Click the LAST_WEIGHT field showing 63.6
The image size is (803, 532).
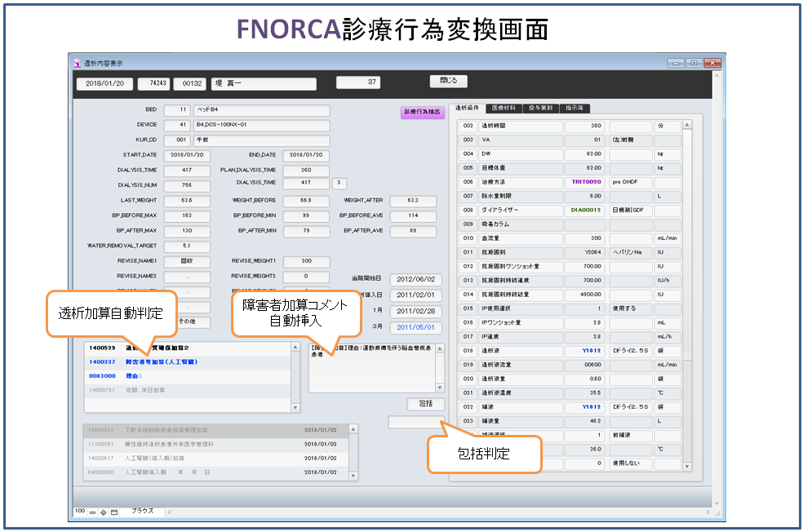(187, 201)
